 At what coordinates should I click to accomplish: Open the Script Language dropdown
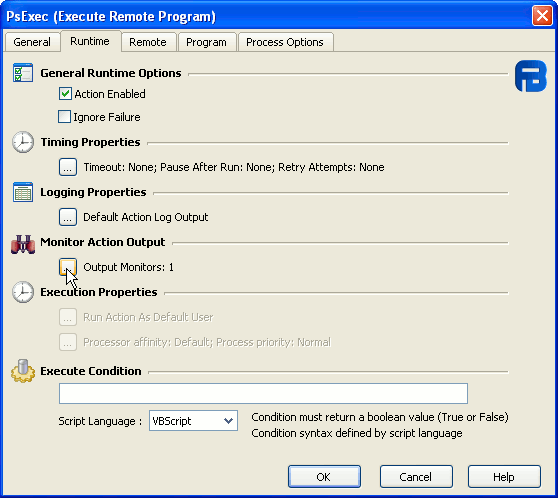(x=193, y=421)
